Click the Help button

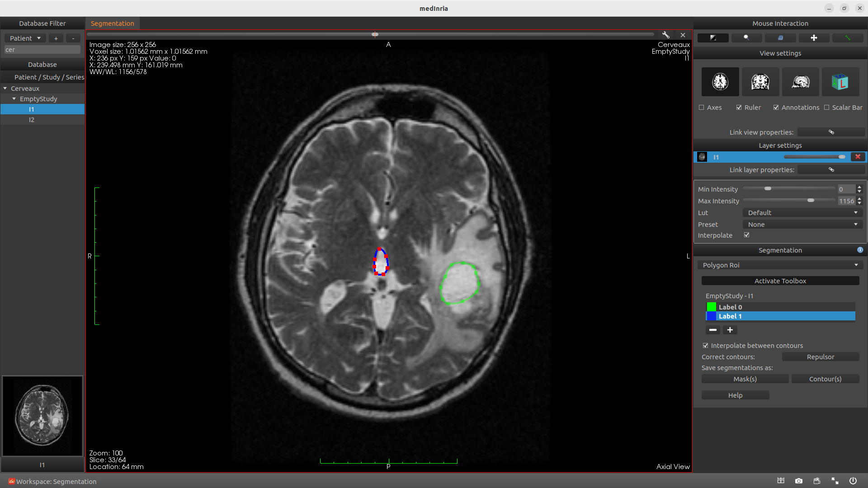pyautogui.click(x=736, y=395)
